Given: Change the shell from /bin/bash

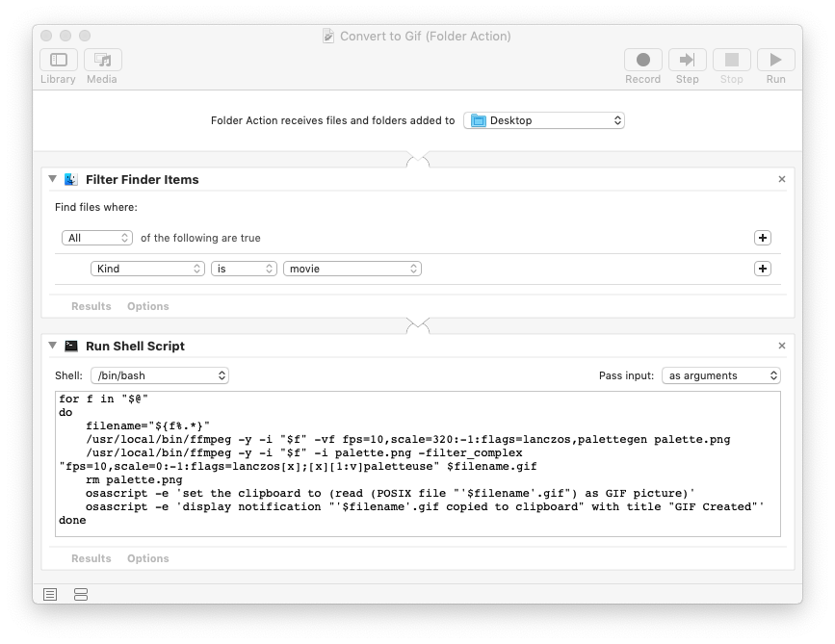Looking at the screenshot, I should [x=159, y=374].
